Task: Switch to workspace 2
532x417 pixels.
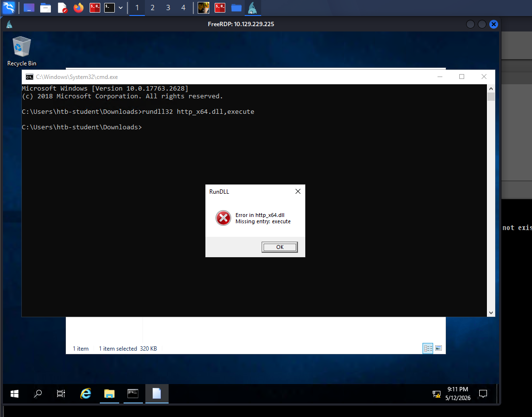Action: [152, 8]
